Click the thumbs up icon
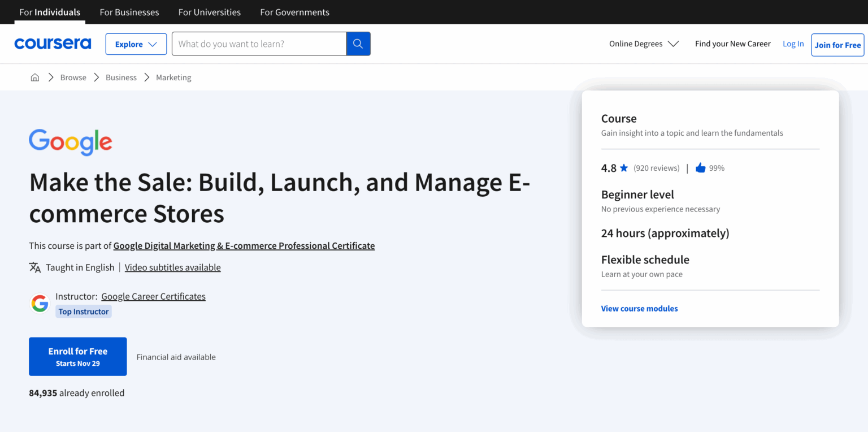The width and height of the screenshot is (868, 432). (700, 168)
